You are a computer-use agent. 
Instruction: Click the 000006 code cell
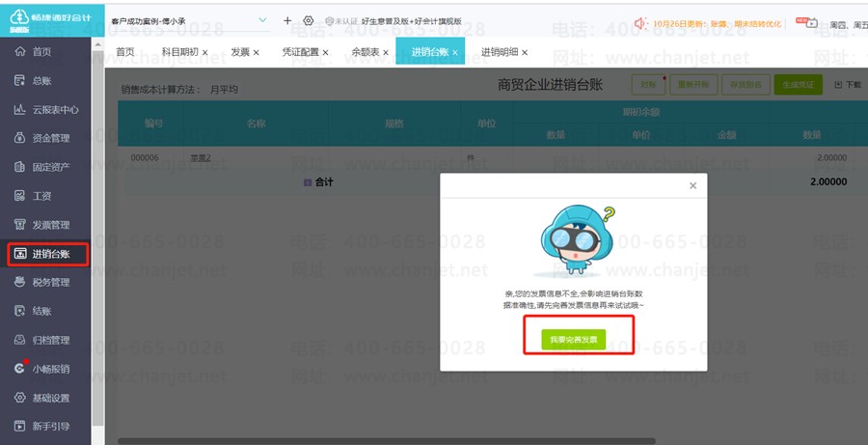pos(145,158)
